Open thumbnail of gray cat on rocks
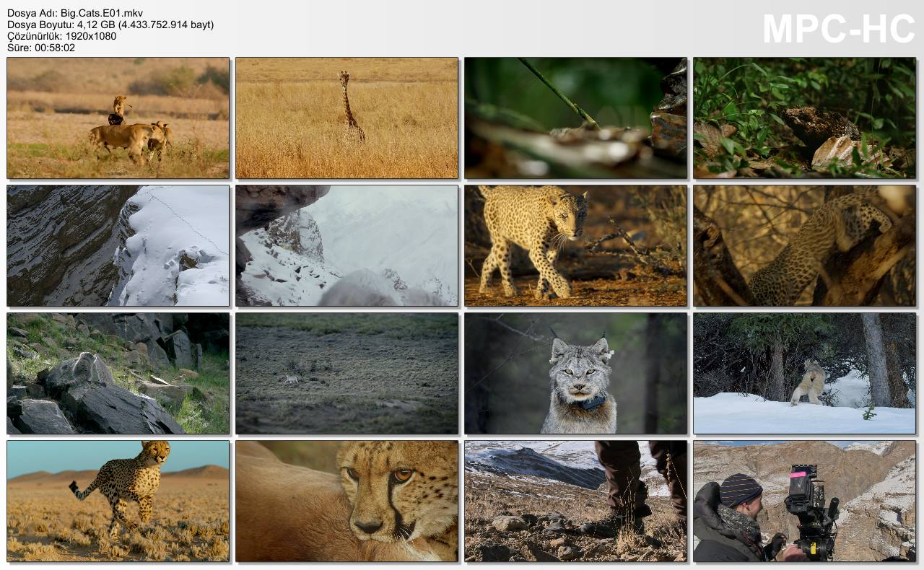Image resolution: width=924 pixels, height=570 pixels. click(x=118, y=374)
